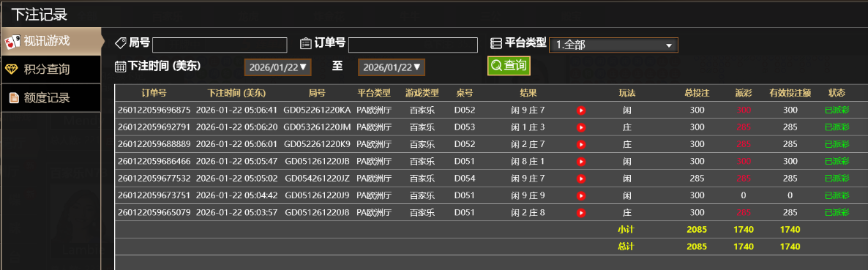Select order number 260122059696875
Image resolution: width=868 pixels, height=270 pixels.
[x=154, y=110]
